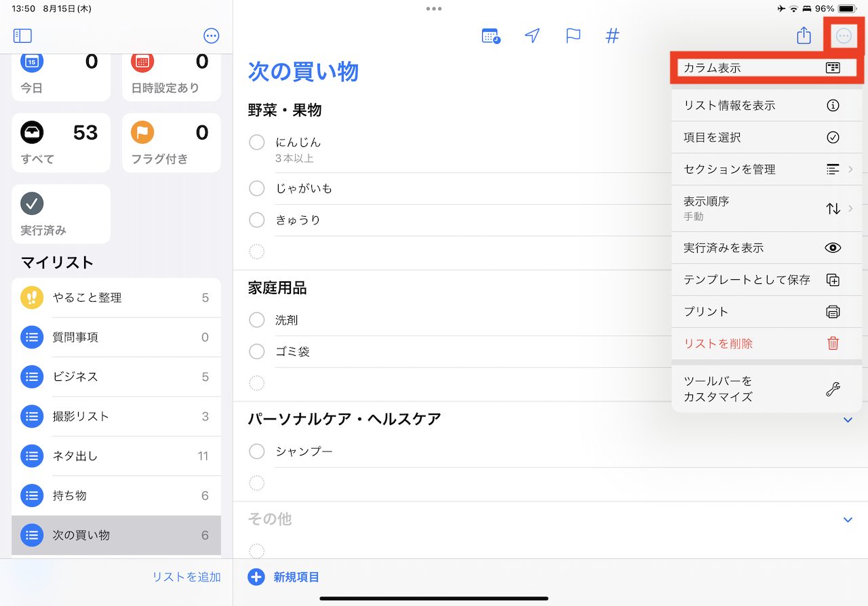Expand the セクションを管理 submenu
Screen dimensions: 868x606
click(x=766, y=169)
